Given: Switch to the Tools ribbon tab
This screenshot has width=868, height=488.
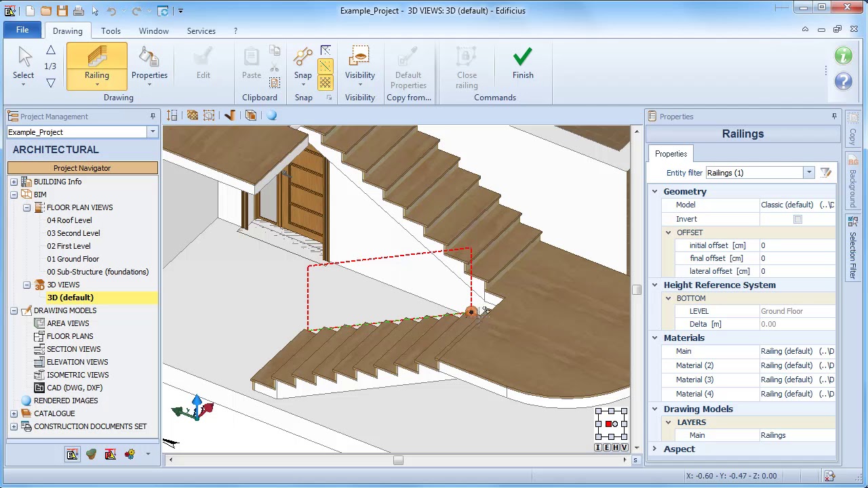Looking at the screenshot, I should tap(111, 31).
